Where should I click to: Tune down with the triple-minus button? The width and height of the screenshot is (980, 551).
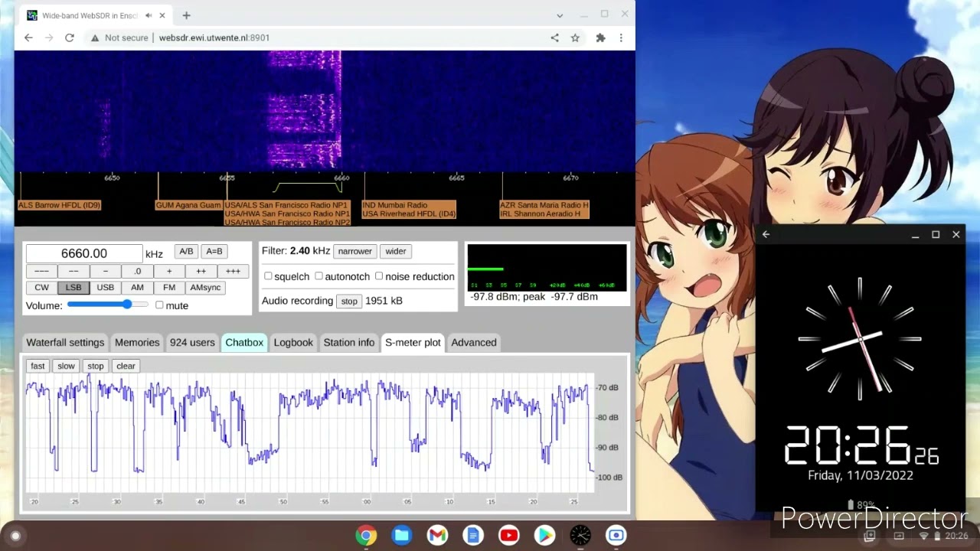[41, 271]
